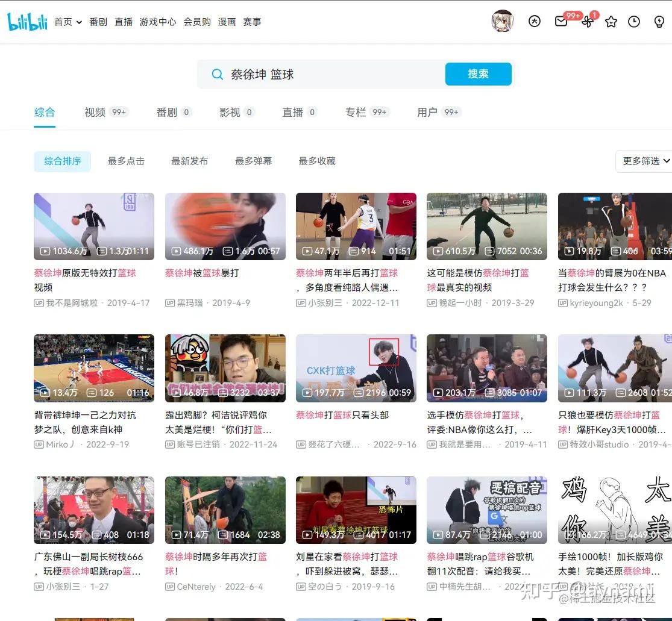This screenshot has height=621, width=672.
Task: Open 恶搞配音 Google Translate video thumbnail
Action: 487,510
